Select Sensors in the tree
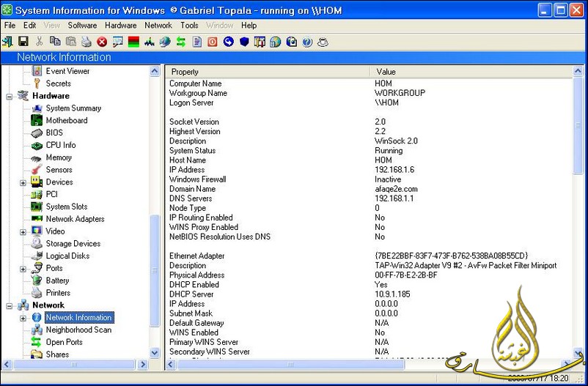 pos(59,170)
